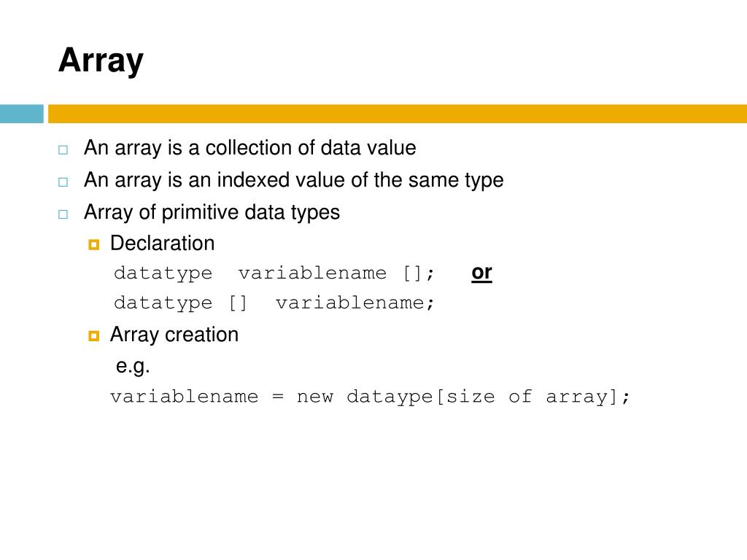Click the orange bullet next to "Declaration"
This screenshot has width=747, height=560.
pyautogui.click(x=93, y=245)
